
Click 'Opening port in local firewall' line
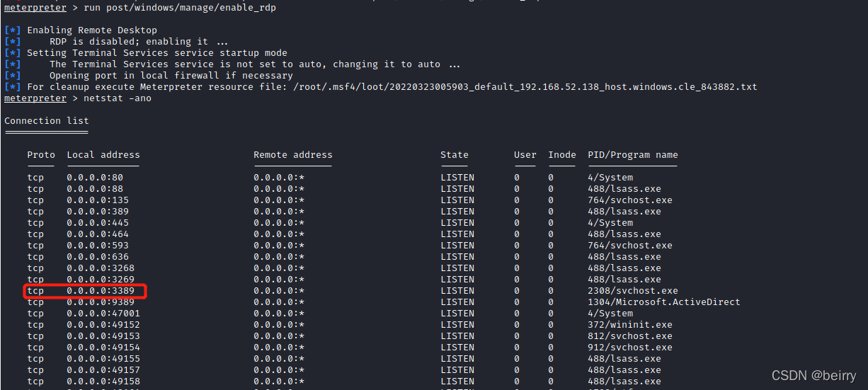pos(171,75)
